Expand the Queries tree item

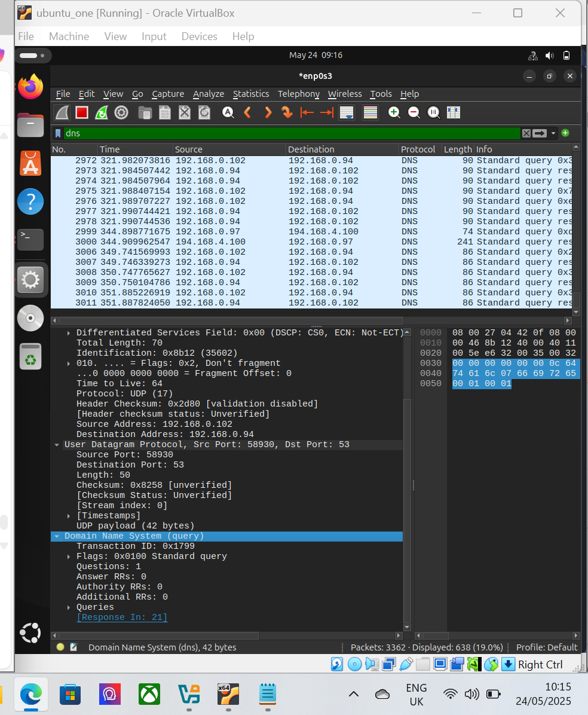[x=68, y=607]
